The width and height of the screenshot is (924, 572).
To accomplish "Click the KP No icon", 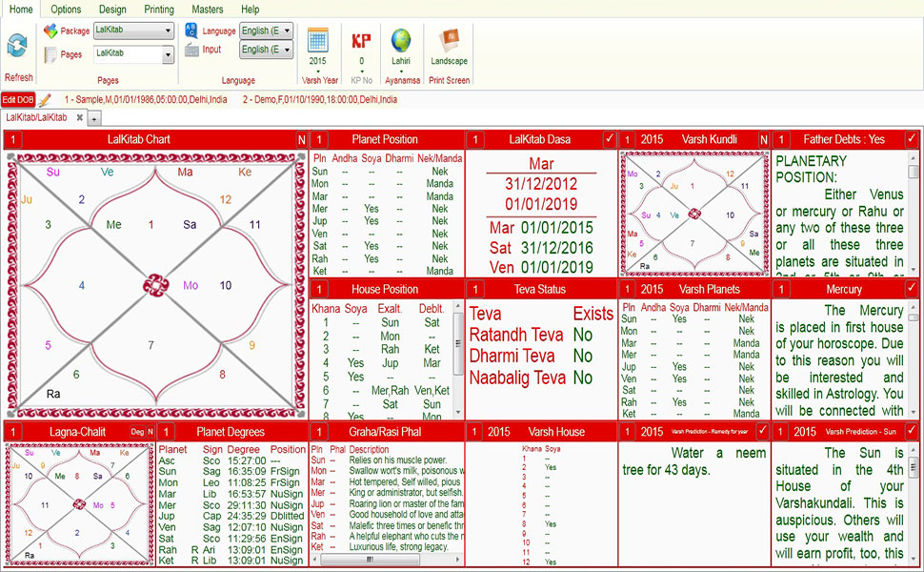I will pyautogui.click(x=361, y=41).
